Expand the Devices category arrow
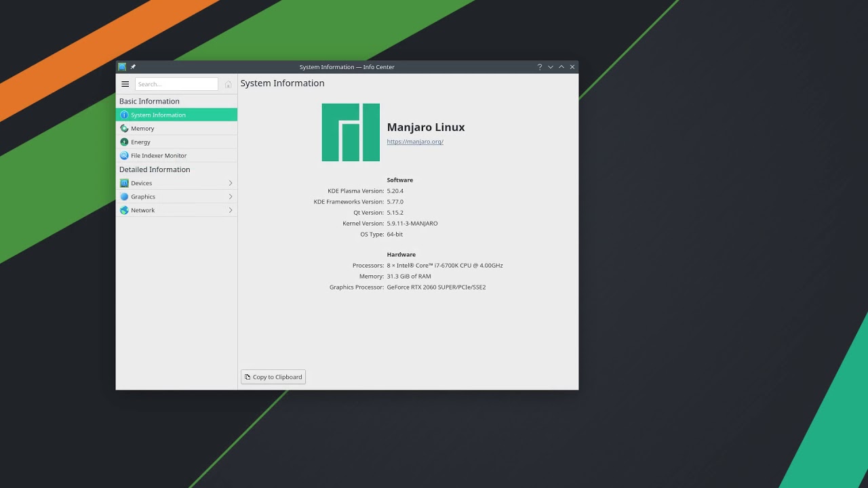The height and width of the screenshot is (488, 868). [x=231, y=183]
